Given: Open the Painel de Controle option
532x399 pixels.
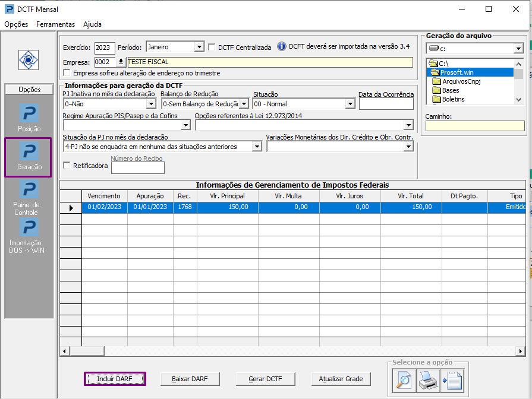Looking at the screenshot, I should coord(27,198).
